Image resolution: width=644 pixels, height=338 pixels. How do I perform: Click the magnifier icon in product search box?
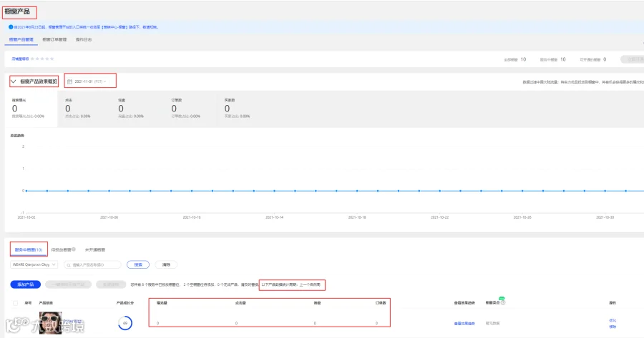pyautogui.click(x=69, y=265)
